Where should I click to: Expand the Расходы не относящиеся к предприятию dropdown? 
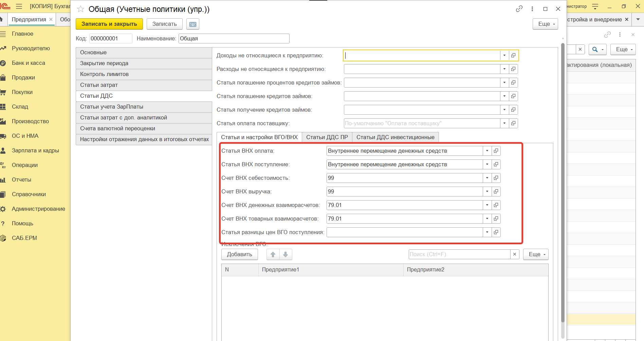pyautogui.click(x=504, y=69)
